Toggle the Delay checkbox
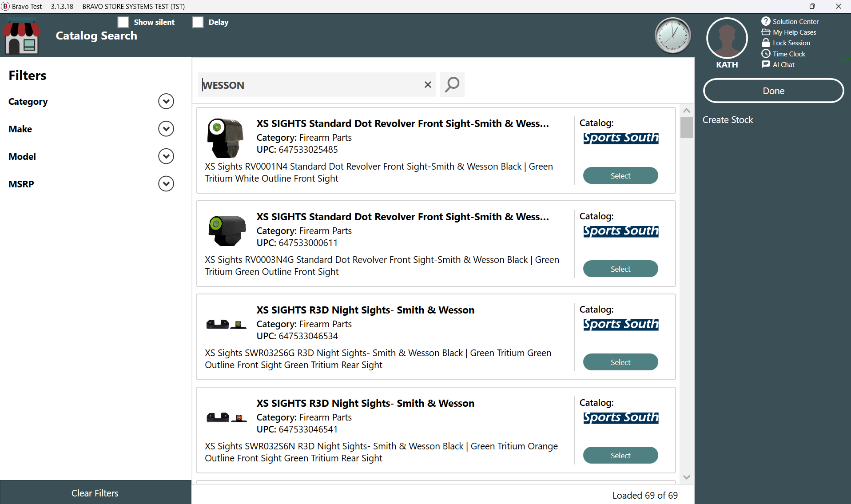The image size is (851, 504). [198, 22]
